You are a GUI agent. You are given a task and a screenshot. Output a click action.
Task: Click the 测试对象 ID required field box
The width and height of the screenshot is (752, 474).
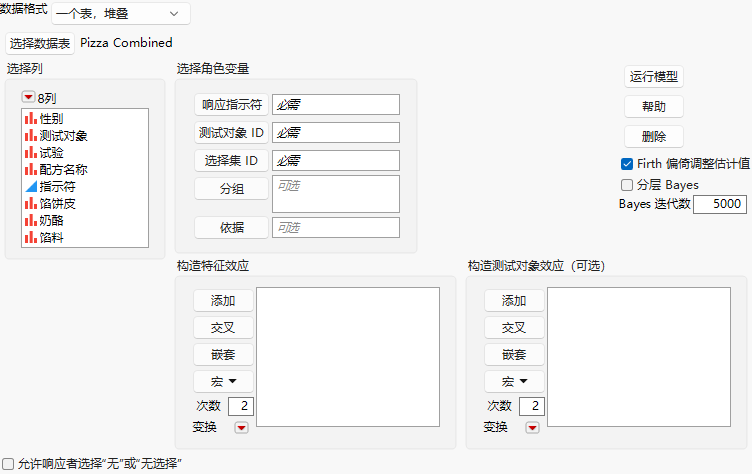click(336, 132)
